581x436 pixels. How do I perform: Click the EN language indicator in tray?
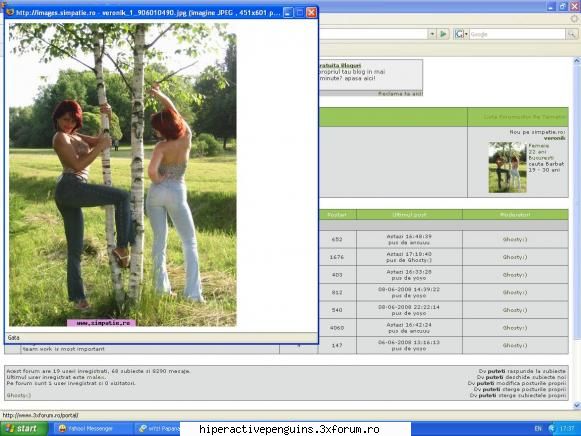[x=538, y=429]
